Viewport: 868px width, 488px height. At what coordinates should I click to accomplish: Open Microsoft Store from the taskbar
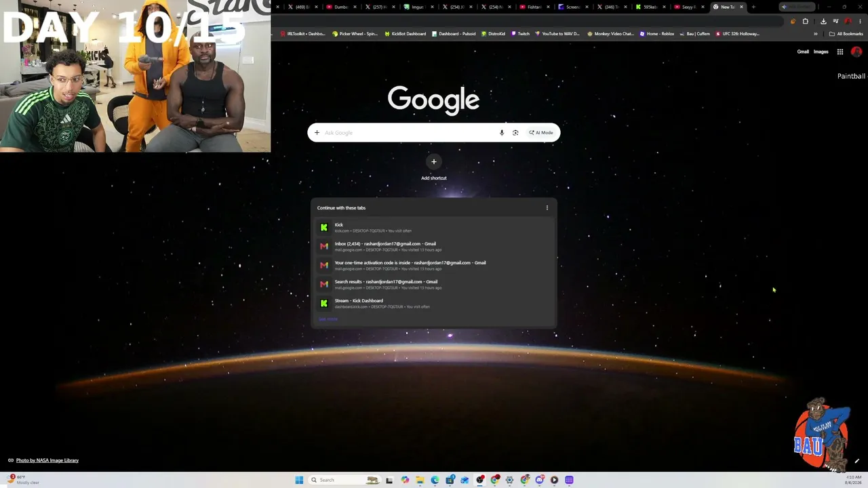click(450, 480)
